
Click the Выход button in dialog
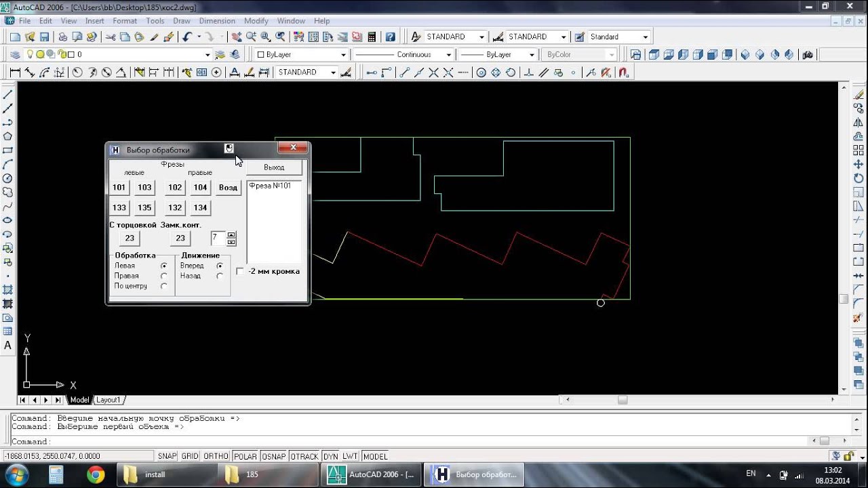coord(274,167)
